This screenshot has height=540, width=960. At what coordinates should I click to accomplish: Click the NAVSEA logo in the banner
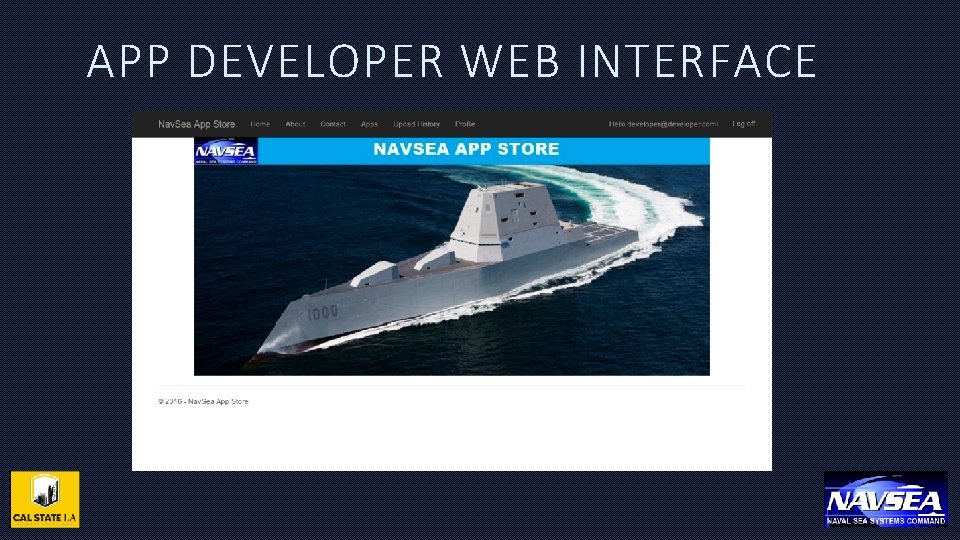pyautogui.click(x=226, y=151)
